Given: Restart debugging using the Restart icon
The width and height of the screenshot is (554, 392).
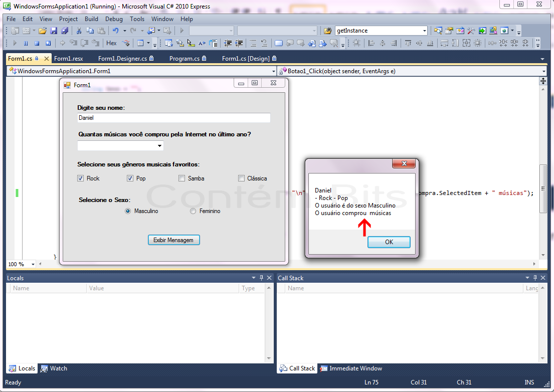Looking at the screenshot, I should coord(48,43).
